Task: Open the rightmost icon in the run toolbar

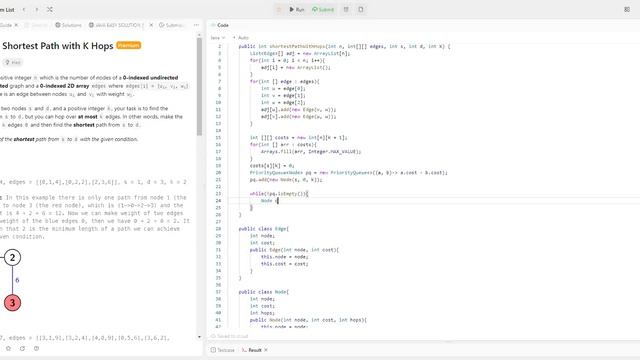Action: [x=361, y=9]
